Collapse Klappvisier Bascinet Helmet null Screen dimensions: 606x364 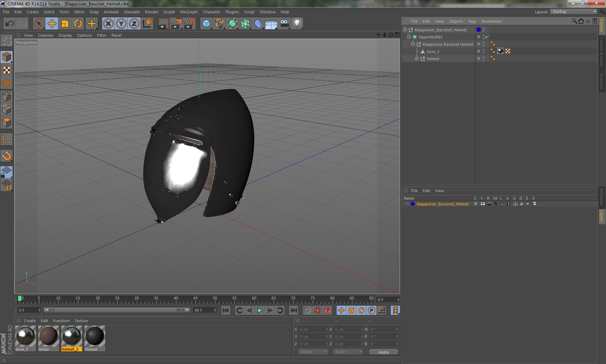coord(413,44)
